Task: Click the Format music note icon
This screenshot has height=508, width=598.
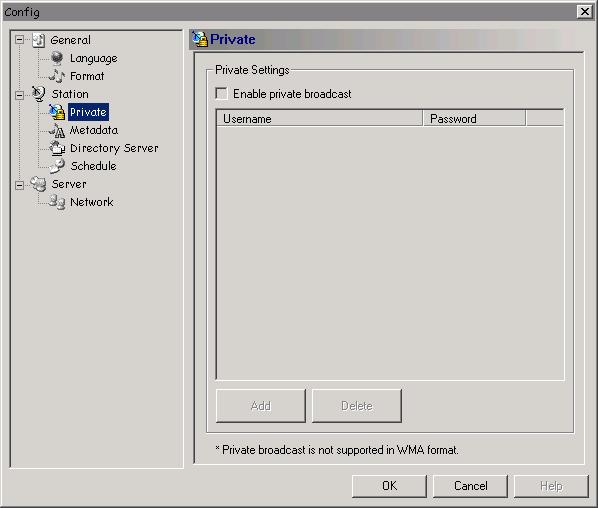Action: tap(57, 76)
